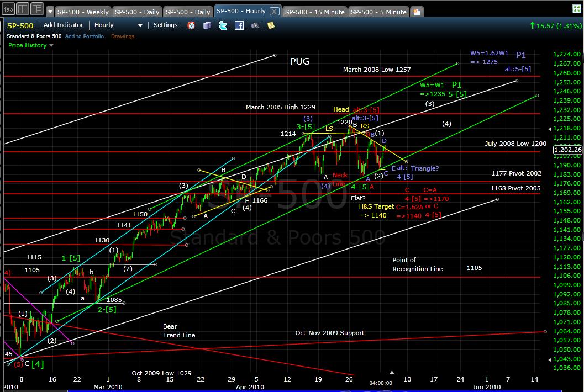Click the Oct-Nov 2009 Support label
584x392 pixels.
pyautogui.click(x=330, y=333)
